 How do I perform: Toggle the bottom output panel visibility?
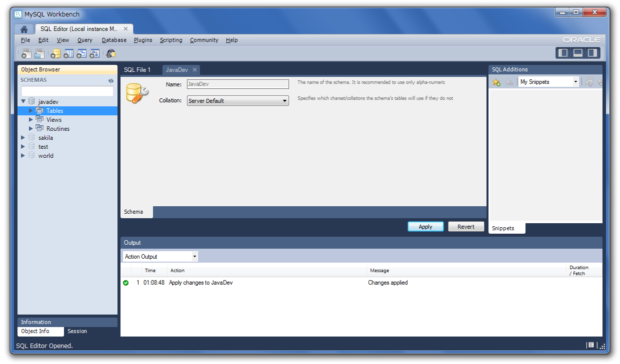(x=578, y=53)
